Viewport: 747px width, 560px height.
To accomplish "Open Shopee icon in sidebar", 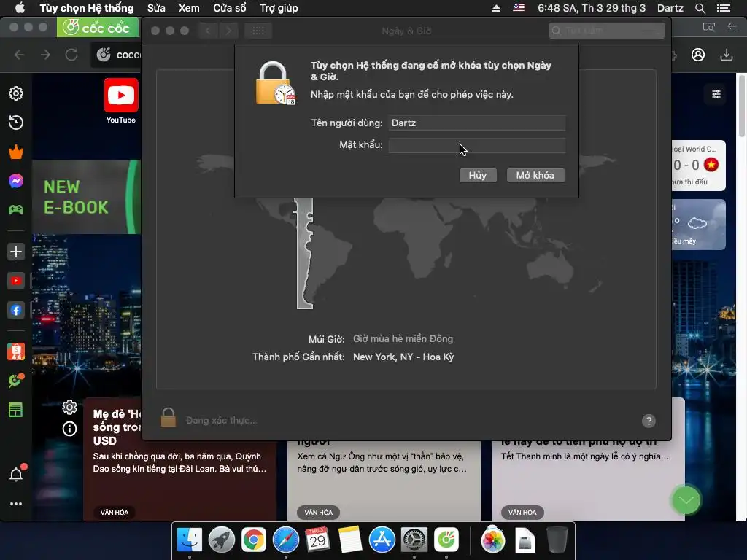I will click(x=16, y=351).
